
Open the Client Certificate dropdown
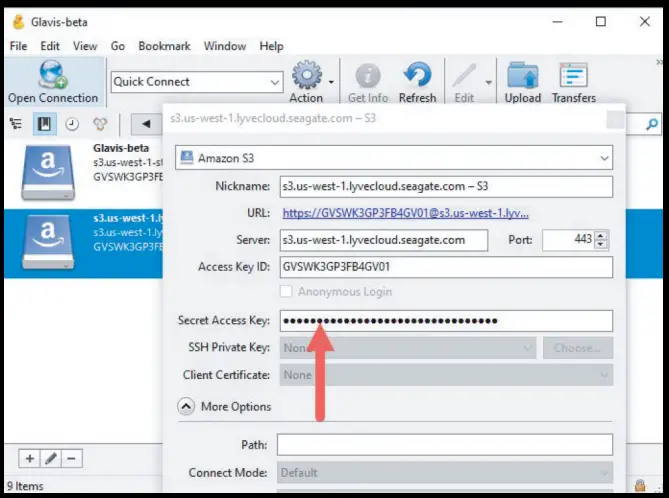tap(446, 375)
